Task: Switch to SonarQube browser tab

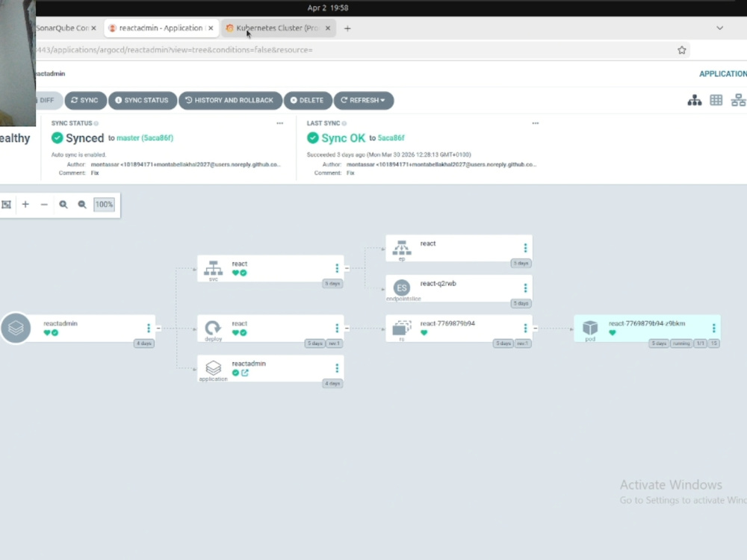Action: tap(62, 28)
